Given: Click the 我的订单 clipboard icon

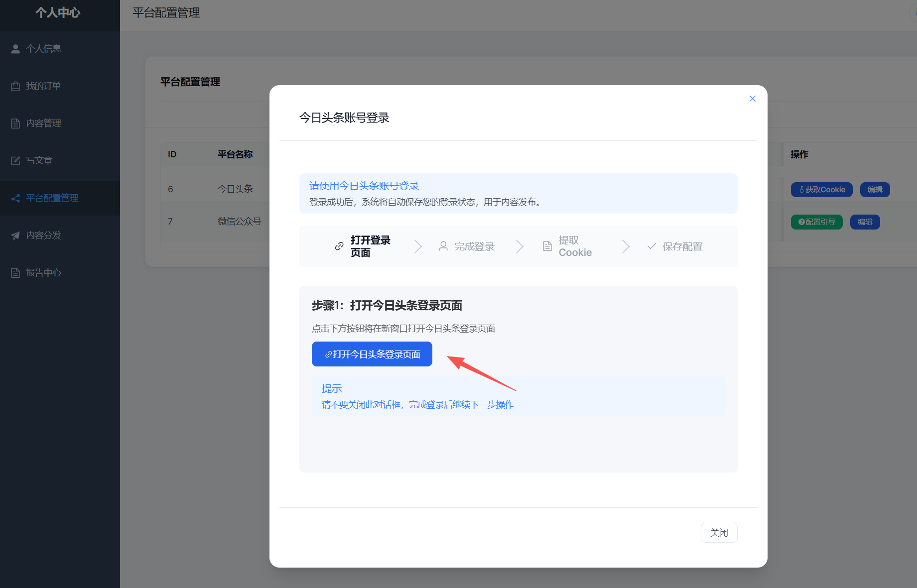Looking at the screenshot, I should coord(15,86).
